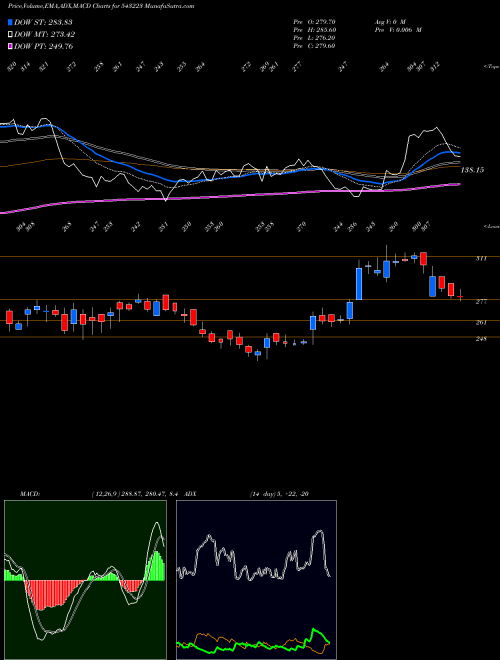Viewport: 500px width, 660px height.
Task: Click the magenta long-term EMA line
Action: tap(231, 196)
